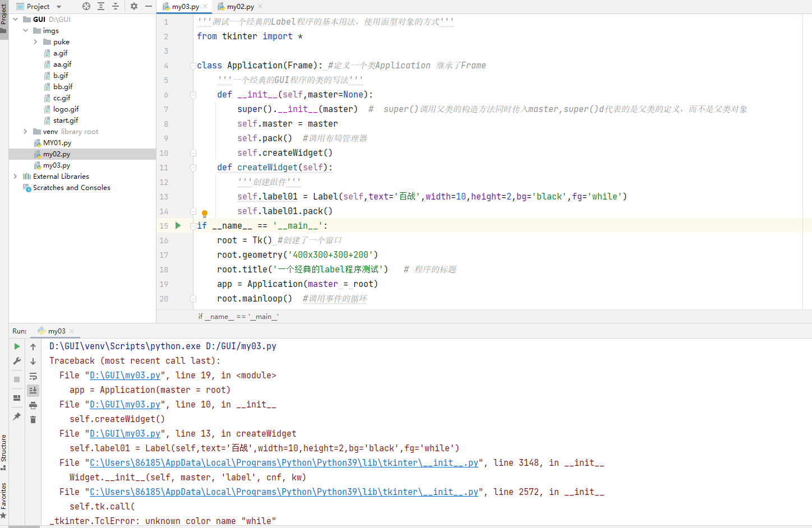Click the print icon in Run console
The height and width of the screenshot is (528, 812).
pos(33,405)
